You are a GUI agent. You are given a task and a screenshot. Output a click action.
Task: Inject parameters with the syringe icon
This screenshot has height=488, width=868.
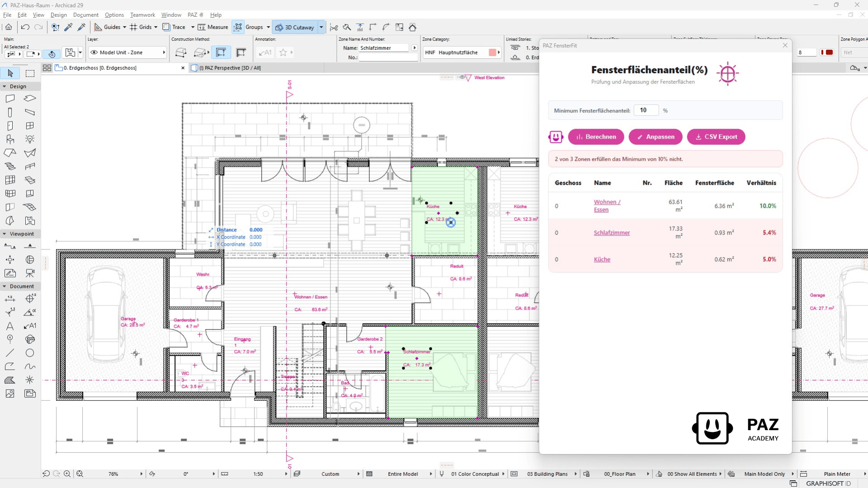click(81, 27)
